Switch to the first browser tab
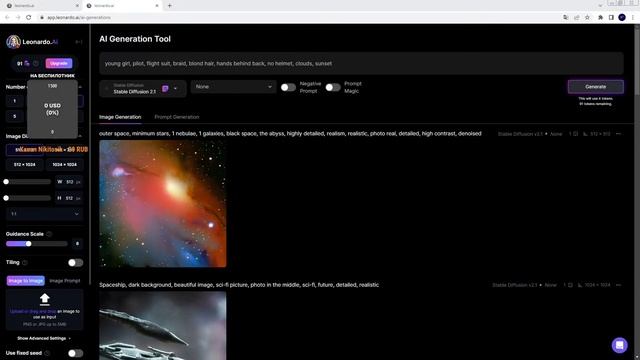This screenshot has width=640, height=360. point(41,6)
